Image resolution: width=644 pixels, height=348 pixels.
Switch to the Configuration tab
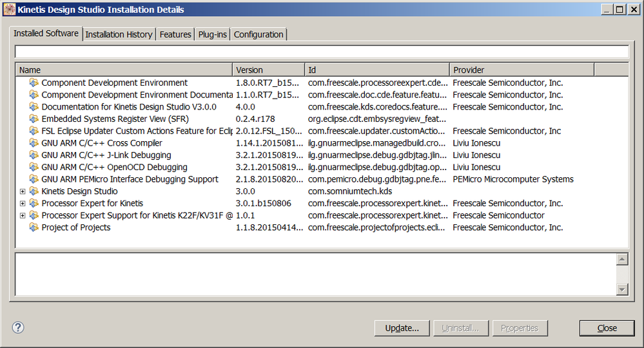pos(259,34)
